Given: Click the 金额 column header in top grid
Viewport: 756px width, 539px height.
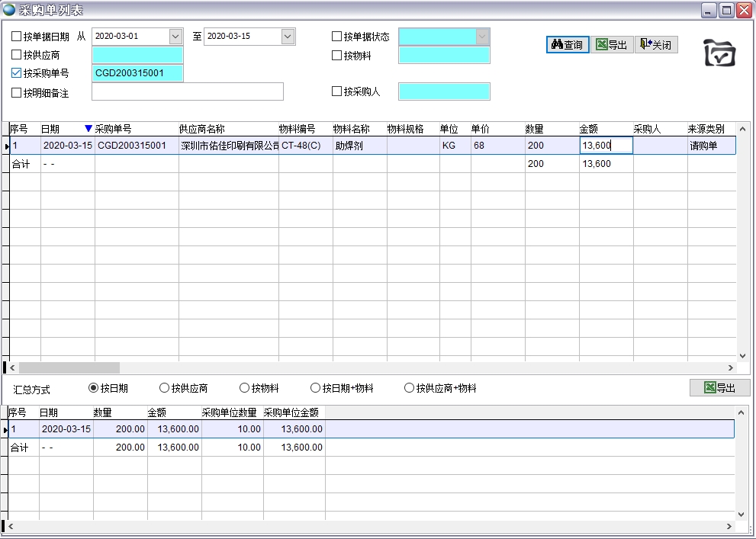Looking at the screenshot, I should pyautogui.click(x=589, y=129).
